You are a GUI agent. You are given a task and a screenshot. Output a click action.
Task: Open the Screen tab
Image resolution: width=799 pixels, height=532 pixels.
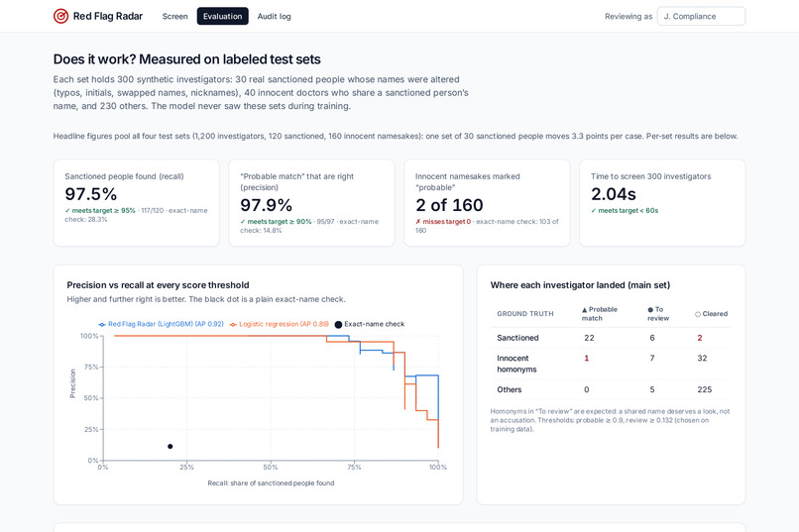pos(174,16)
